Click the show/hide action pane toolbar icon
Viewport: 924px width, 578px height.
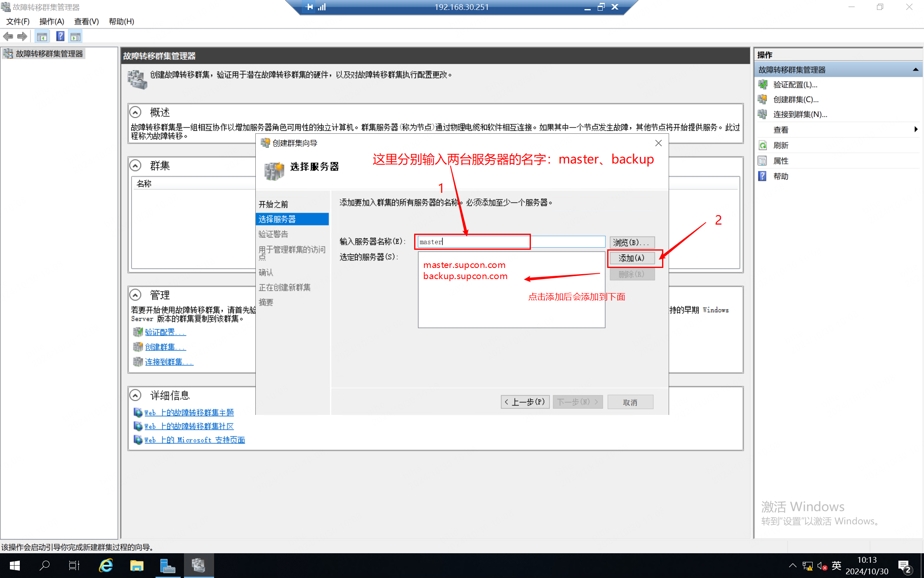(75, 36)
